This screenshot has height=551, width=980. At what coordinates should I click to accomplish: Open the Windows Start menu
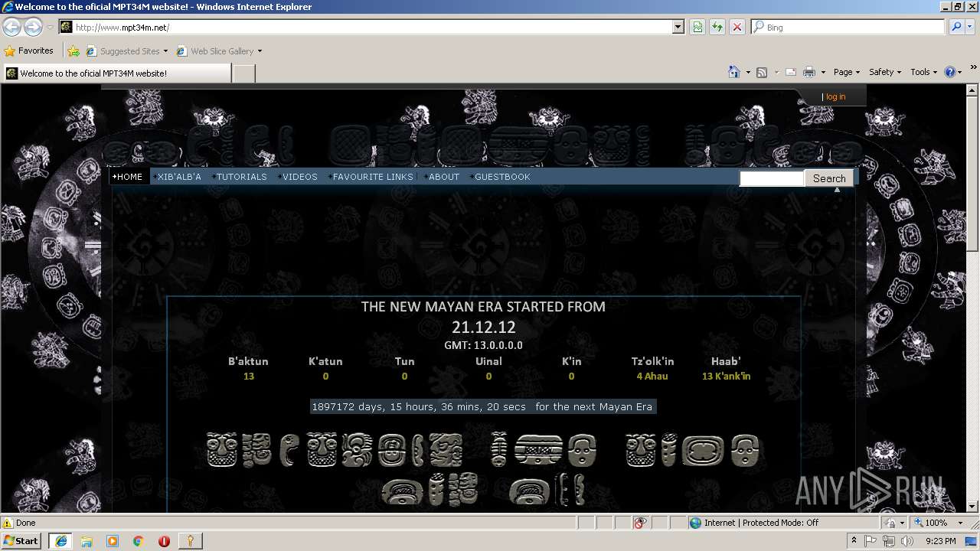click(x=21, y=541)
